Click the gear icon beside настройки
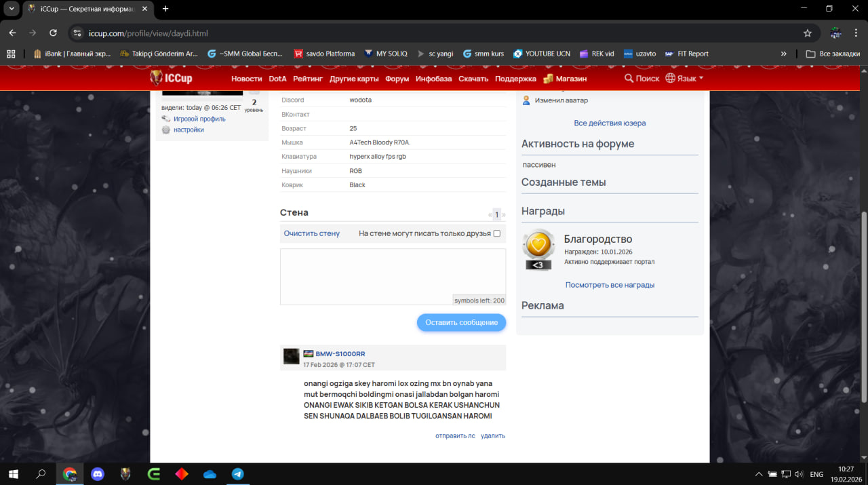Viewport: 868px width, 485px height. pyautogui.click(x=165, y=130)
